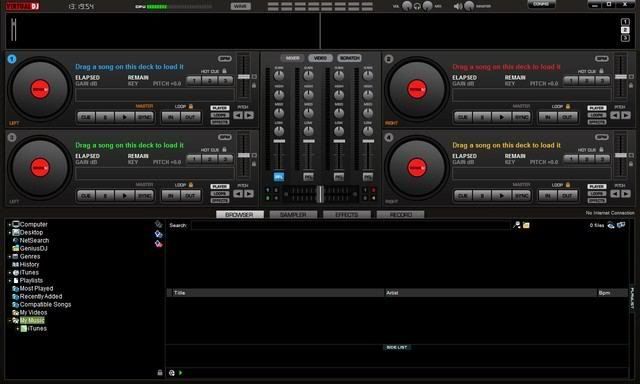Trigger hot cue 1 on deck 1
The image size is (640, 384).
coord(194,80)
